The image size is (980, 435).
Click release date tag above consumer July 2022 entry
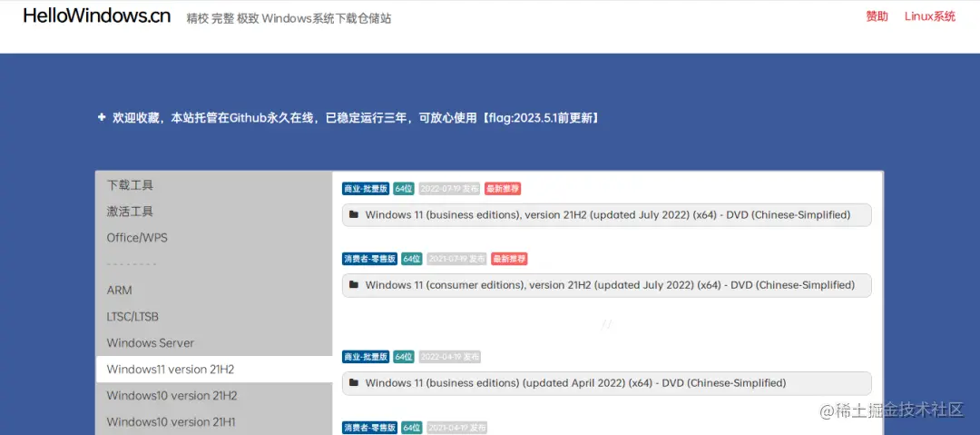point(456,259)
